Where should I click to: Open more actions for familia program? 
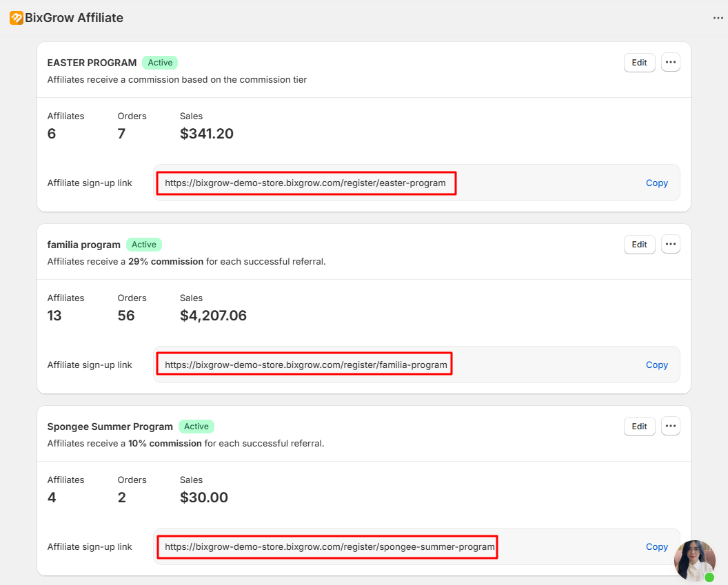pos(670,245)
